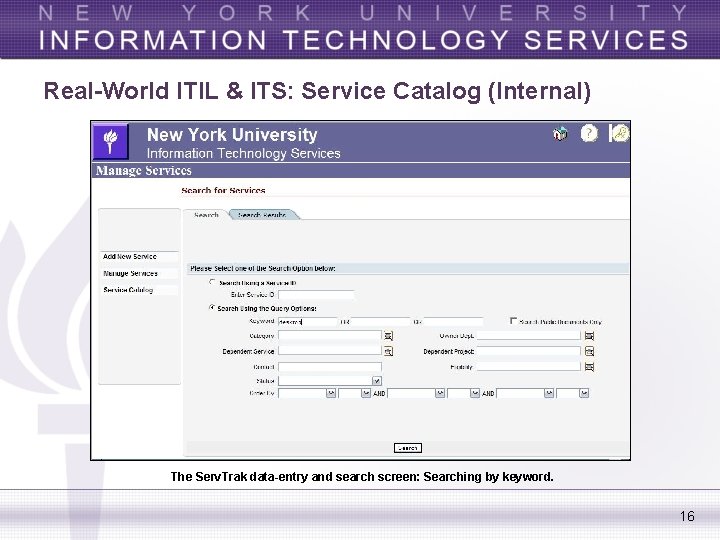Viewport: 720px width, 540px height.
Task: Click the NYU torch logo icon
Action: pyautogui.click(x=111, y=141)
